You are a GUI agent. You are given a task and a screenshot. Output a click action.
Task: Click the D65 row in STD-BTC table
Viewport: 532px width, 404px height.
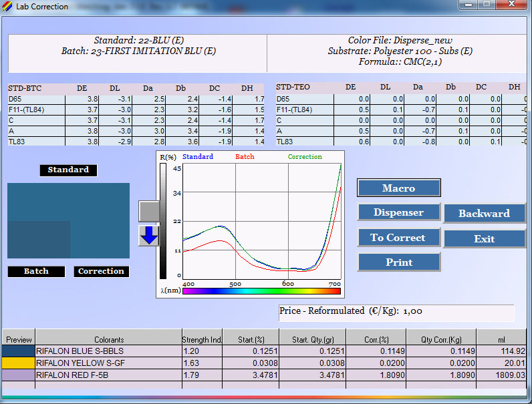point(136,99)
